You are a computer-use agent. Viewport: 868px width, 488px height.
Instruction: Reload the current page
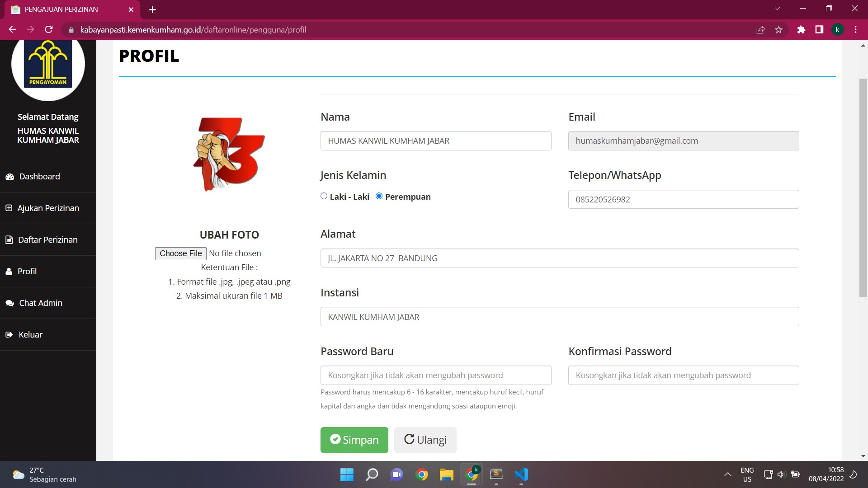[x=49, y=29]
